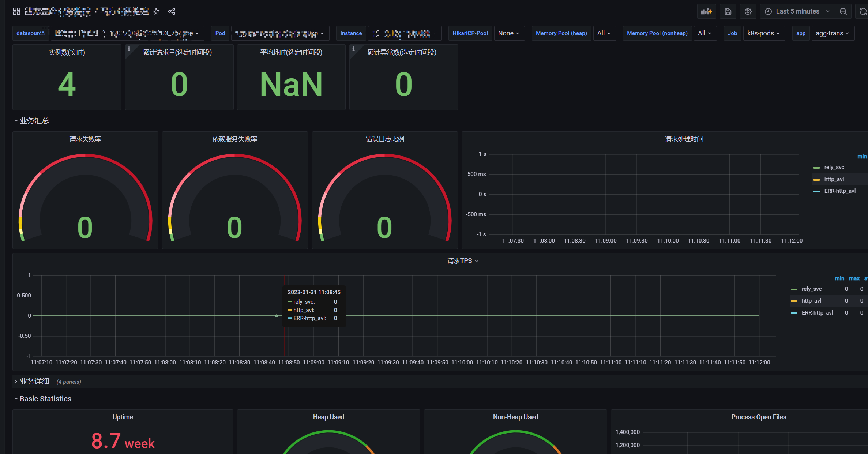Click the add panel icon
This screenshot has height=454, width=868.
[706, 11]
